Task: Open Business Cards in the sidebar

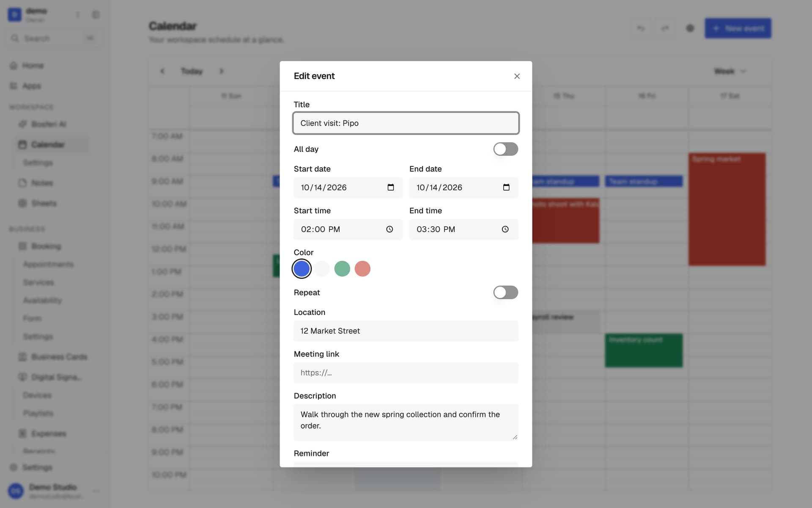Action: [x=53, y=357]
